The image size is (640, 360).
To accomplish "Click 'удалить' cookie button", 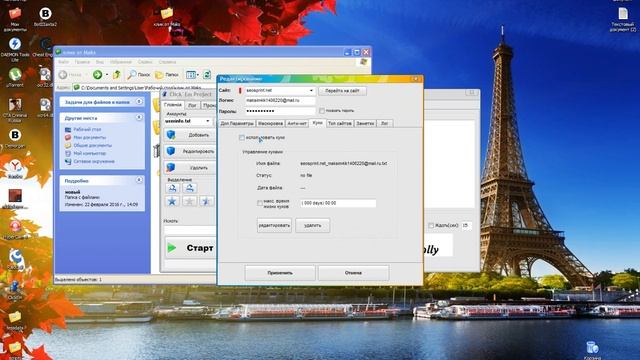I will [x=313, y=225].
